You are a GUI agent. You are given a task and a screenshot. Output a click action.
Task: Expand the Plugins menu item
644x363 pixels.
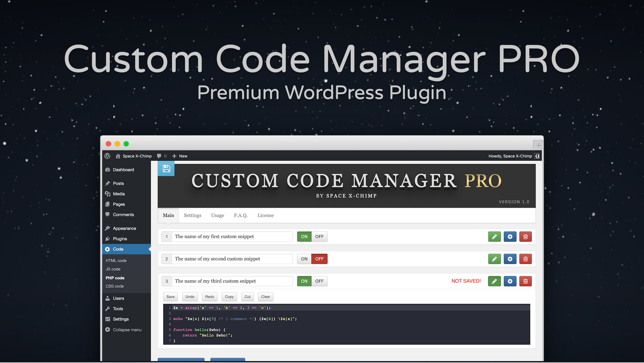[x=119, y=239]
